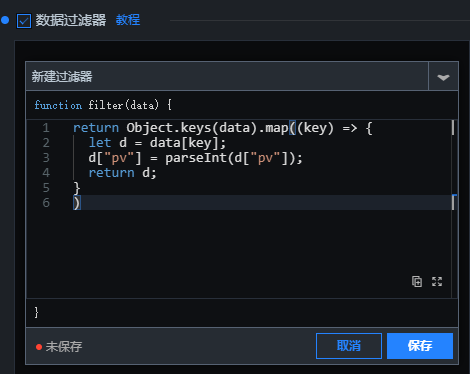Place cursor on parseInt in line 3
Image resolution: width=470 pixels, height=374 pixels.
point(196,157)
